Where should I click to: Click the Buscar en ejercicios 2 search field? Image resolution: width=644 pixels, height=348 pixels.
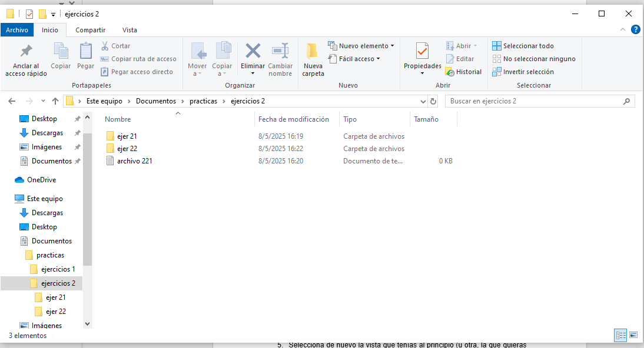click(x=533, y=101)
